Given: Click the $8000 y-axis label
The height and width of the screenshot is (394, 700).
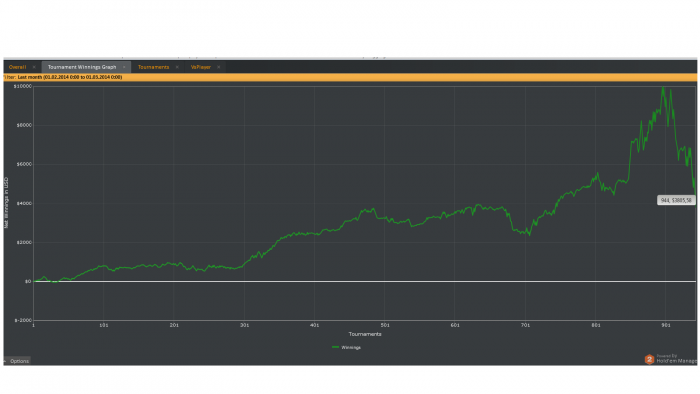Looking at the screenshot, I should click(x=24, y=125).
